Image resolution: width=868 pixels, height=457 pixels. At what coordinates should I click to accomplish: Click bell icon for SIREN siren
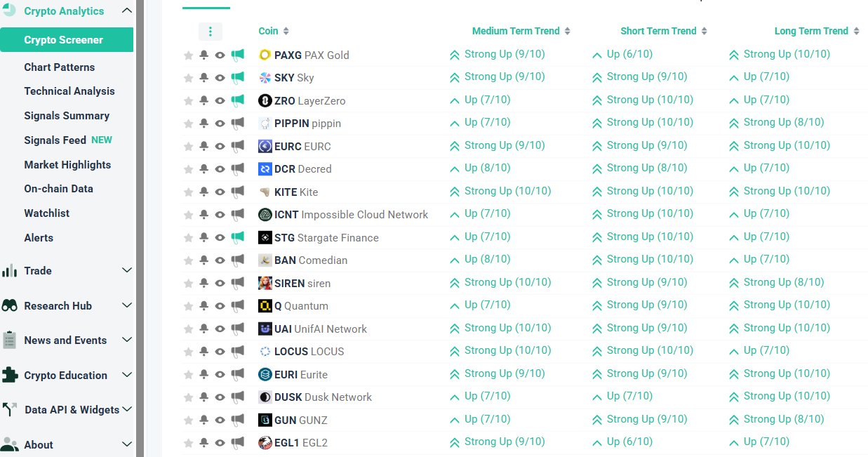pyautogui.click(x=203, y=284)
